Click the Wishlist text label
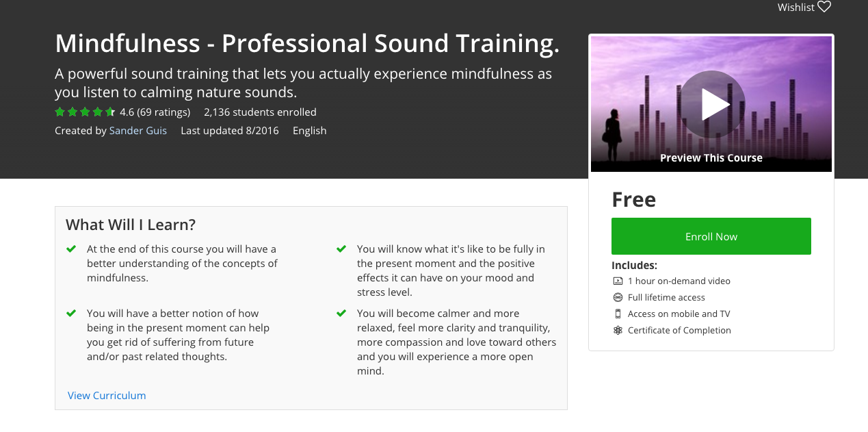This screenshot has height=432, width=868. pyautogui.click(x=795, y=8)
